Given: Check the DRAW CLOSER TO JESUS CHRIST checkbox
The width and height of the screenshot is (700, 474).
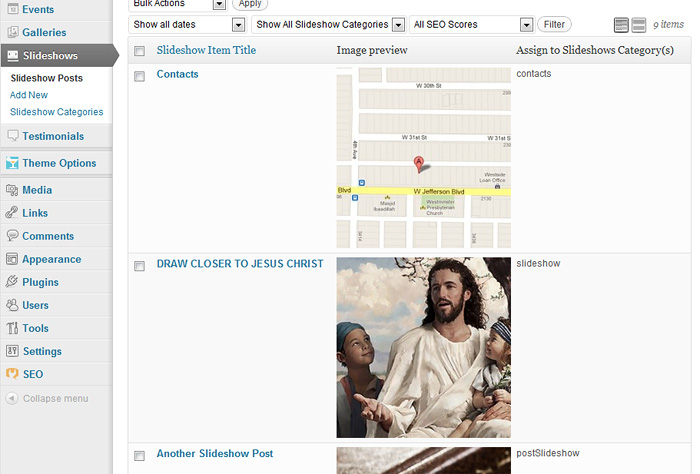Looking at the screenshot, I should [x=140, y=266].
